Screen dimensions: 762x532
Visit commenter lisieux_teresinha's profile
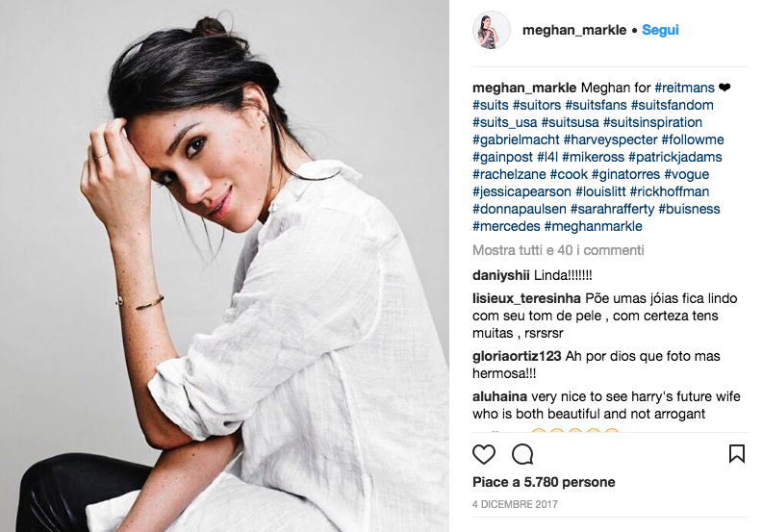pyautogui.click(x=526, y=298)
